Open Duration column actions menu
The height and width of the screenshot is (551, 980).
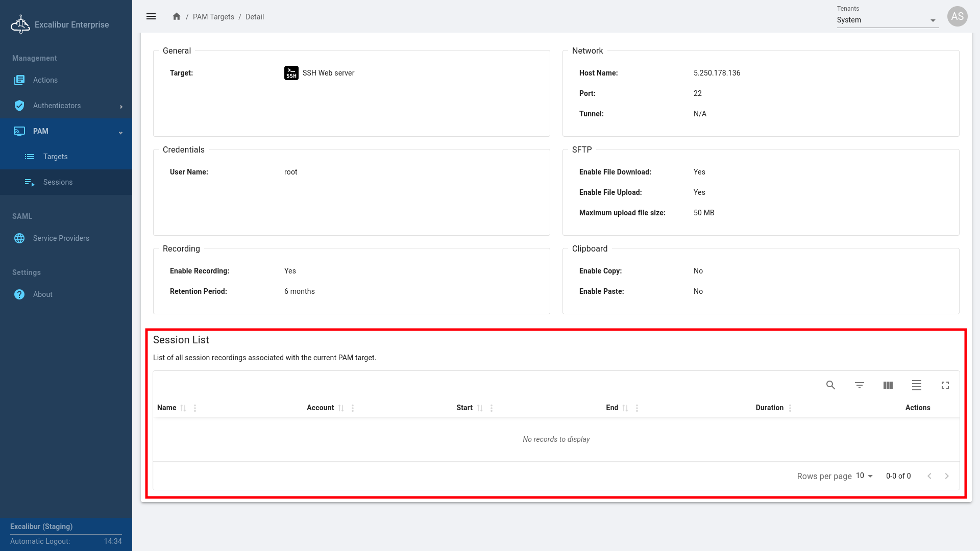[x=790, y=408]
